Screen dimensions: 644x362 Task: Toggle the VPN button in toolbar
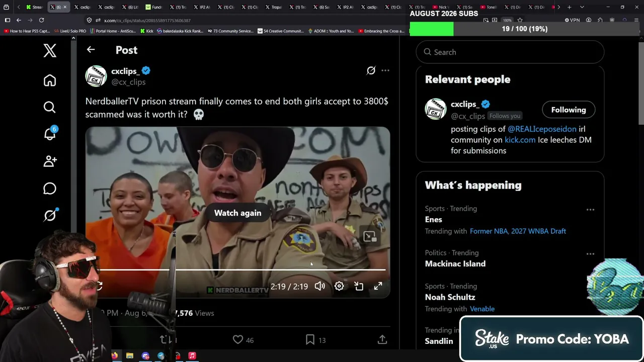[x=572, y=20]
